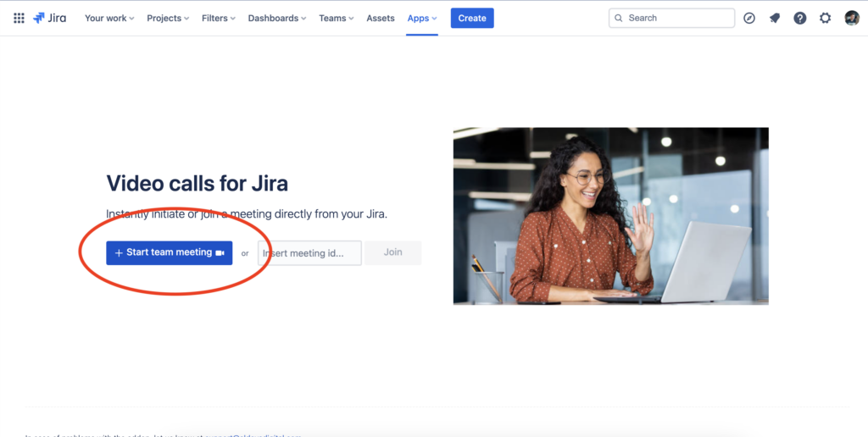Expand the Teams dropdown

[x=336, y=19]
